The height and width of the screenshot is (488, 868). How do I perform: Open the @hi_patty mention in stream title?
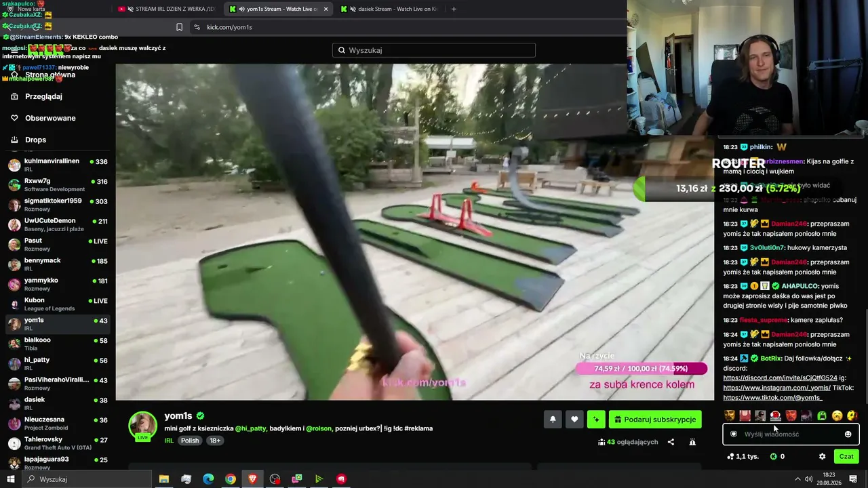pyautogui.click(x=250, y=428)
